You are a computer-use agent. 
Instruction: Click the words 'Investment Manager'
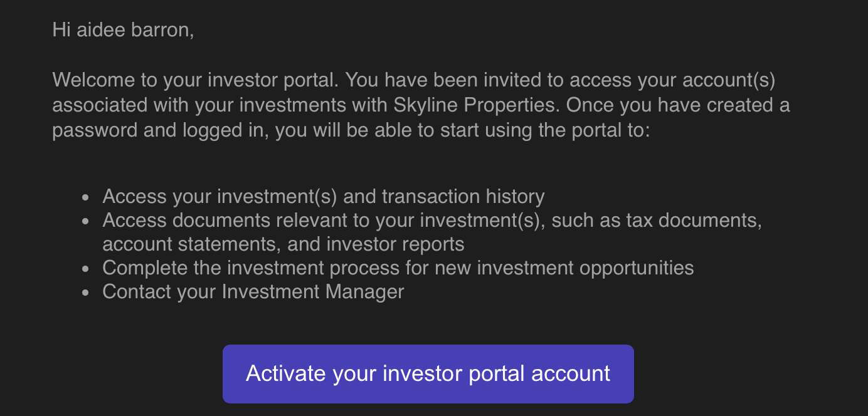tap(313, 292)
